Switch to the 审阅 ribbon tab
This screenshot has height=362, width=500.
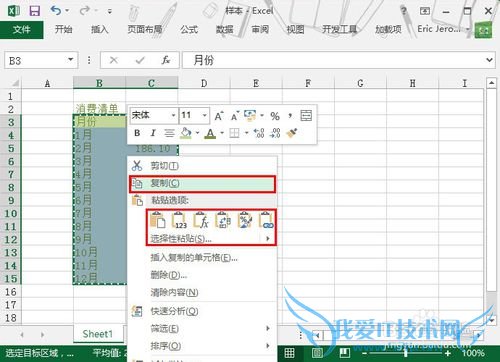tap(260, 30)
